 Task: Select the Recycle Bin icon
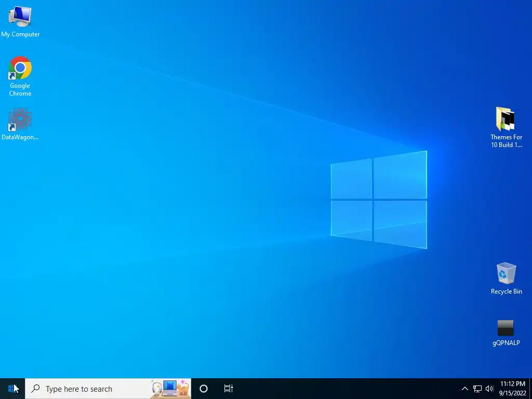(x=506, y=278)
